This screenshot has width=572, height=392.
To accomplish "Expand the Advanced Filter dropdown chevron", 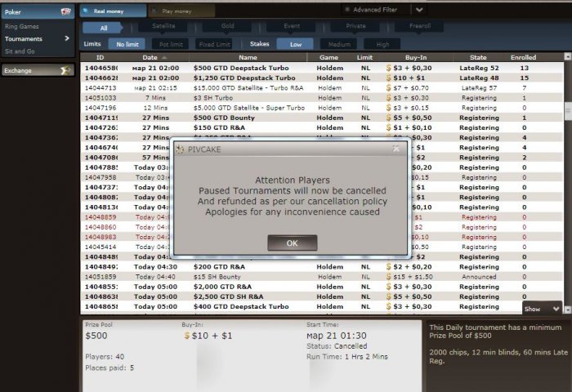I will (x=419, y=10).
